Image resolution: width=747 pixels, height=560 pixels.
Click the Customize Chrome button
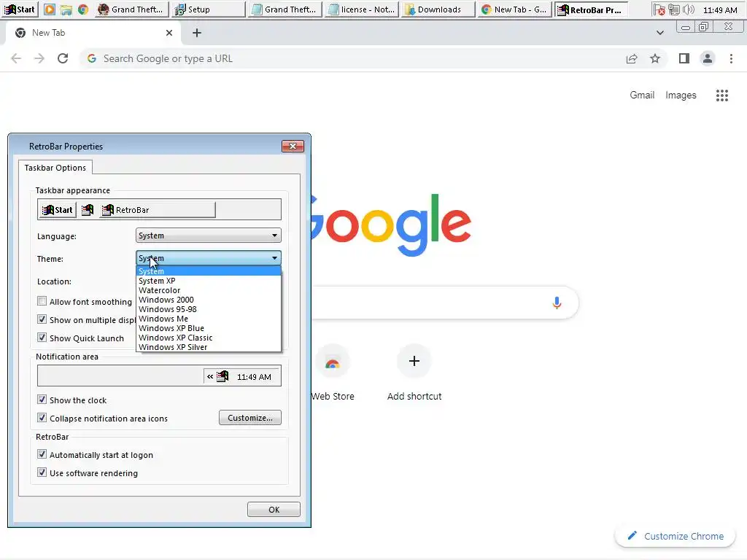[675, 536]
